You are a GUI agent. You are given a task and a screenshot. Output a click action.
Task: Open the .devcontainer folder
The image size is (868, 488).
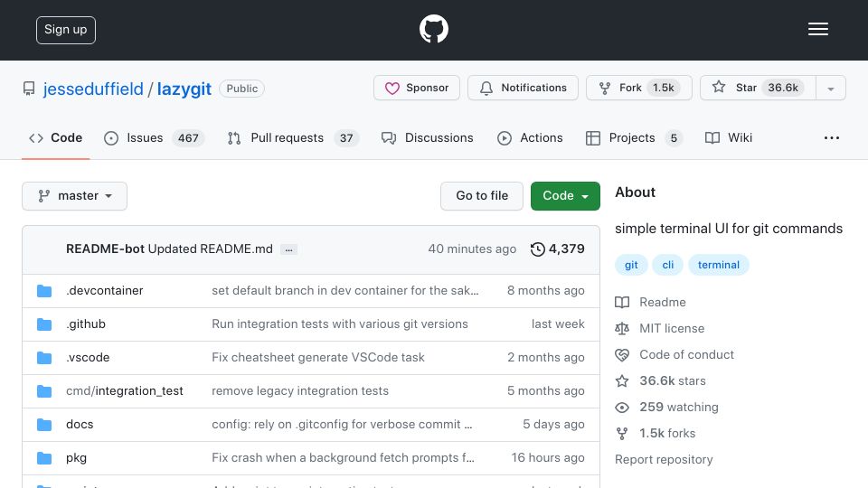105,290
